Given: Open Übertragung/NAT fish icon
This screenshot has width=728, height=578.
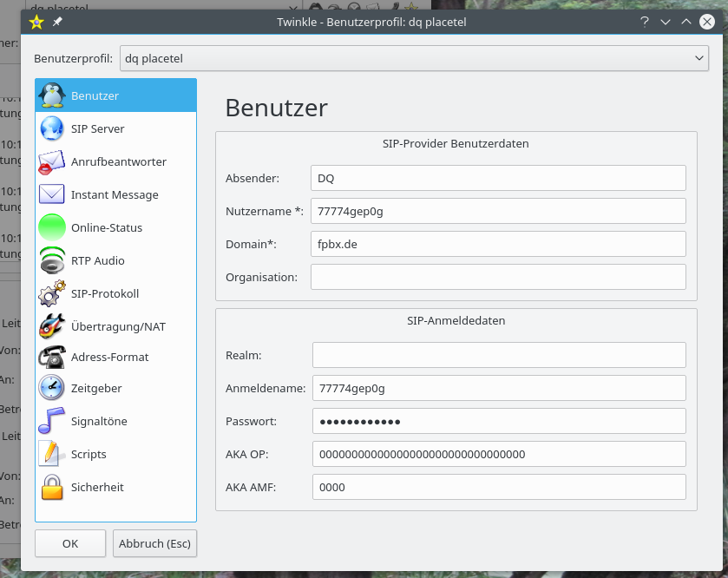Looking at the screenshot, I should (x=52, y=326).
